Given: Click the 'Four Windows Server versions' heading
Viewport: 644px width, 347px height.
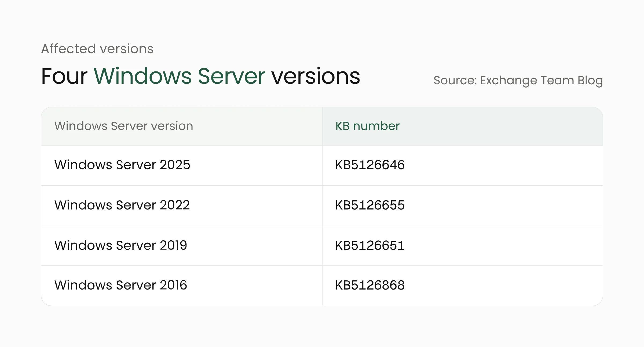Looking at the screenshot, I should (x=200, y=76).
